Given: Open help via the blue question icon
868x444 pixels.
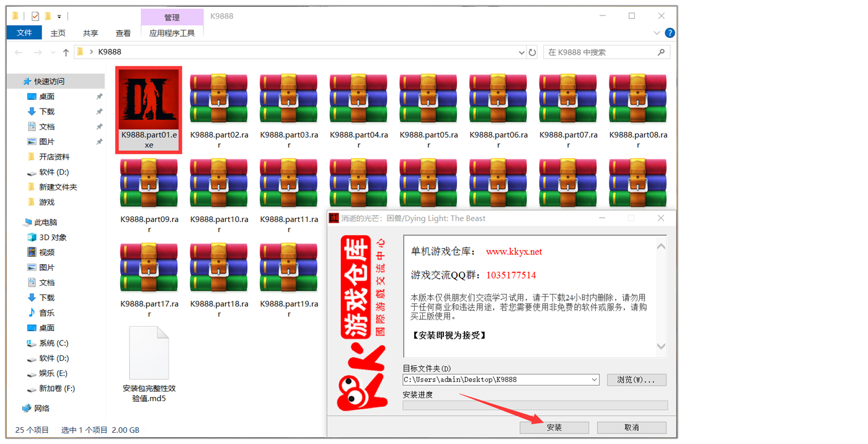Looking at the screenshot, I should tap(670, 33).
